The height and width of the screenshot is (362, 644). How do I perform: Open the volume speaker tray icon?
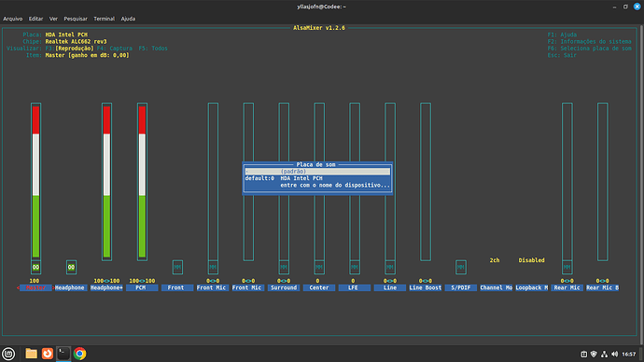pos(614,354)
